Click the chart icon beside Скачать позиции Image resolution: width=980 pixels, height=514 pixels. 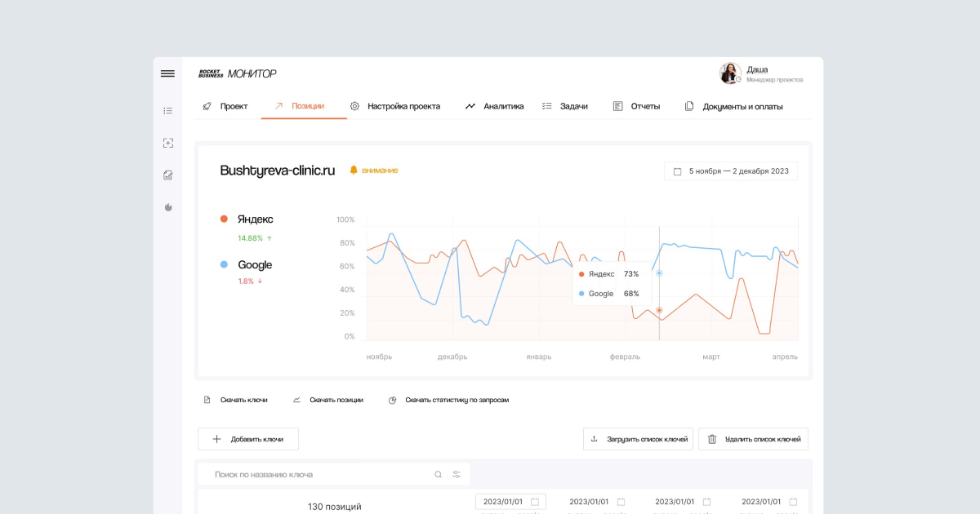click(296, 400)
